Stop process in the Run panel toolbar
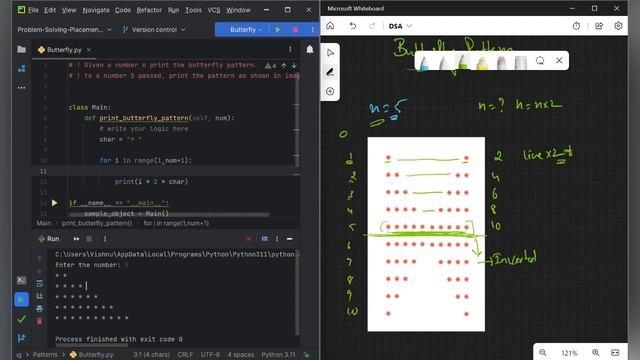The image size is (640, 360). pos(89,239)
